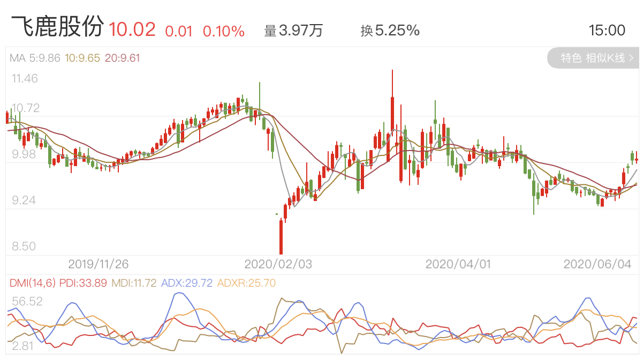Tap the turnover rate 换5.25%
This screenshot has height=359, width=644.
390,31
